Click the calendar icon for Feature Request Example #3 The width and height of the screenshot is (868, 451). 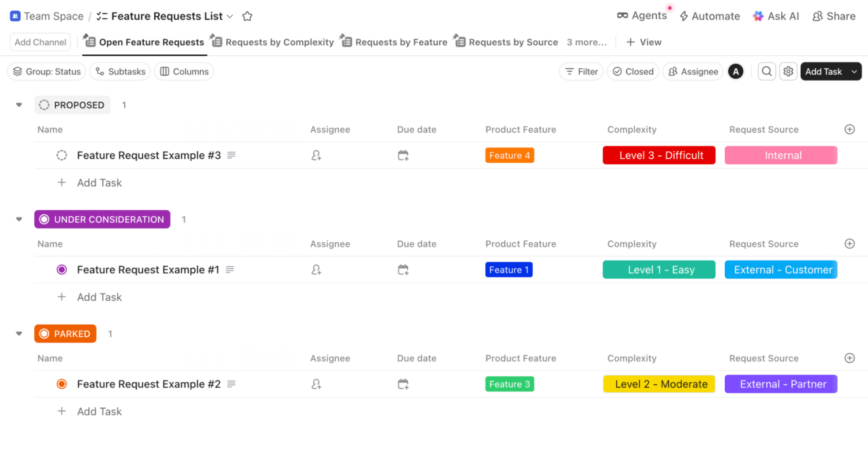click(403, 155)
